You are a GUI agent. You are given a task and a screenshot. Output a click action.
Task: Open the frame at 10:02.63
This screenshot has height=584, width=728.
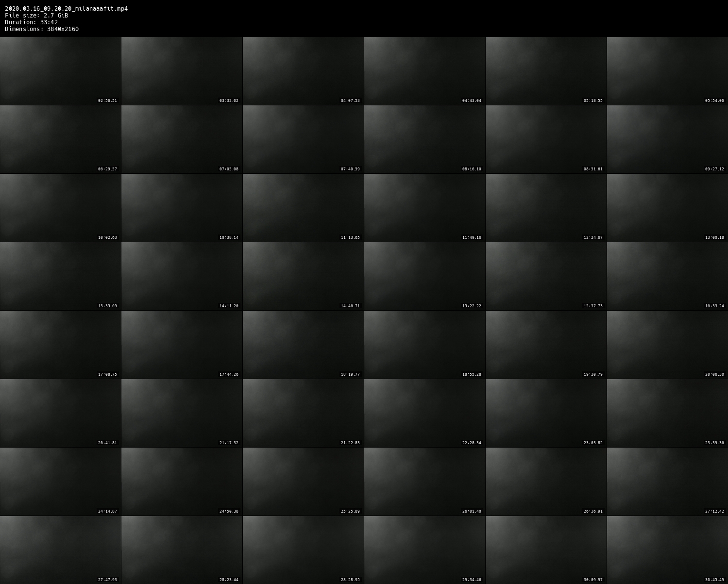(x=60, y=208)
